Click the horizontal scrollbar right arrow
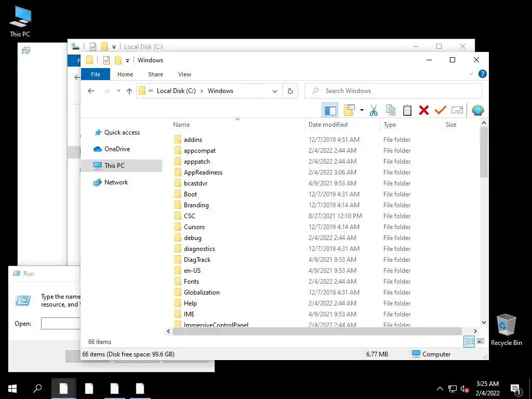Image resolution: width=532 pixels, height=399 pixels. [475, 331]
